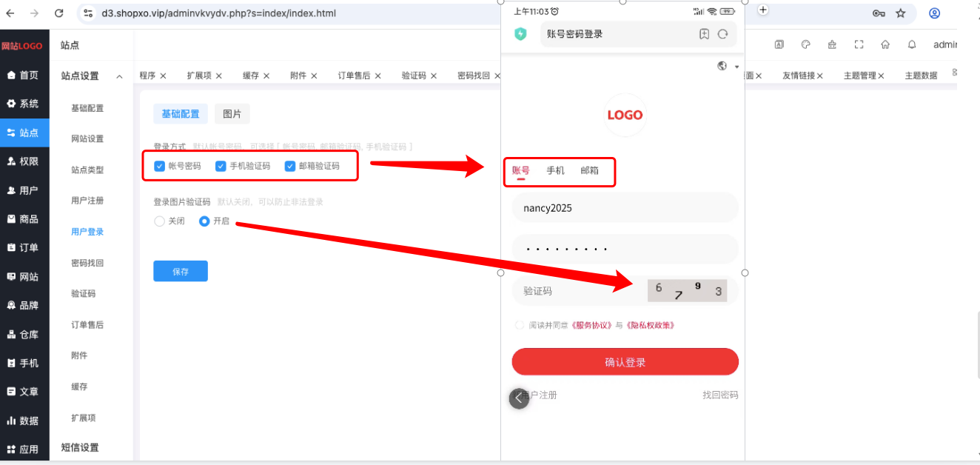This screenshot has width=980, height=465.
Task: Click the red 确认登录 button
Action: [625, 362]
